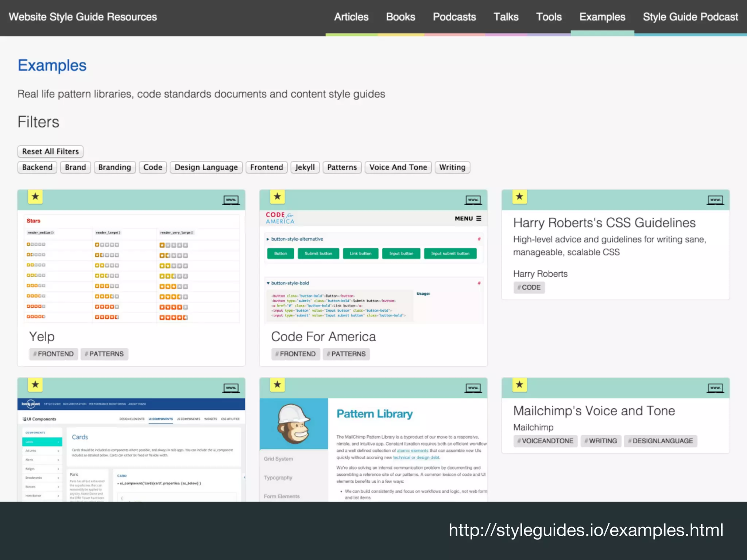
Task: Toggle the Design Language filter
Action: click(206, 167)
